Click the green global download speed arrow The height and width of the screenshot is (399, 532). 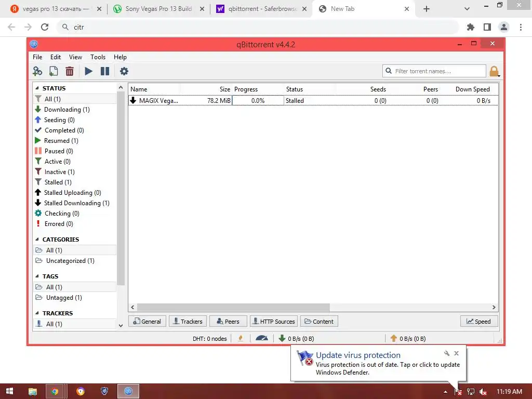pyautogui.click(x=282, y=338)
